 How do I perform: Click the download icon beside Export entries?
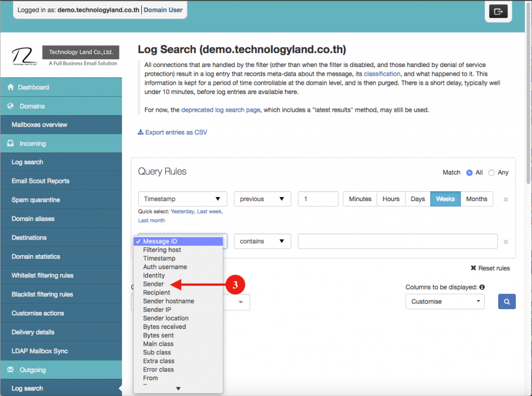coord(140,132)
